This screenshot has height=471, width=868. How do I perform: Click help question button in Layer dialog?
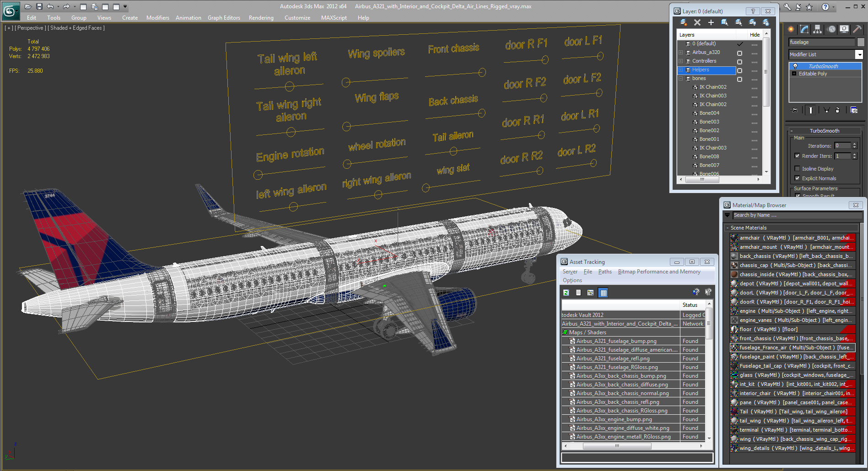coord(753,11)
